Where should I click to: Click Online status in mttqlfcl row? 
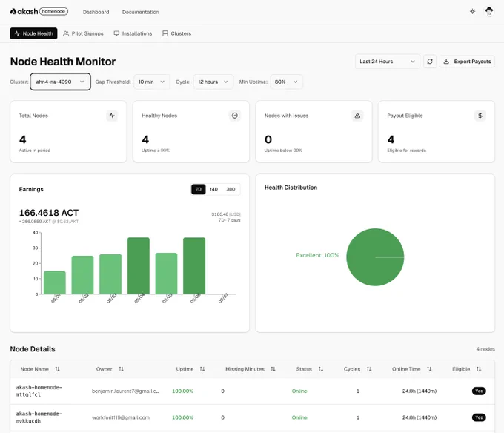(299, 391)
